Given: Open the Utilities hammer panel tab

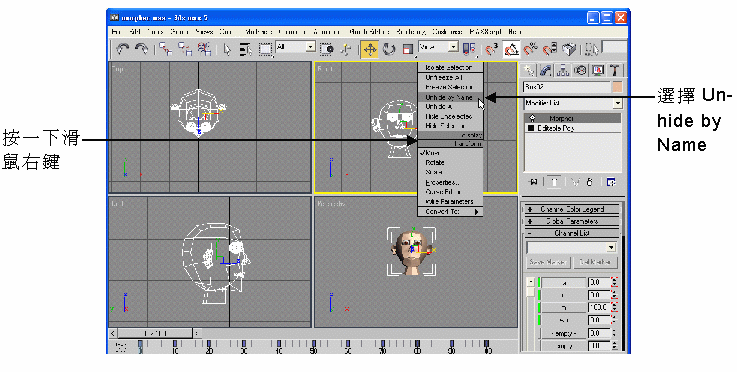Looking at the screenshot, I should (x=614, y=71).
